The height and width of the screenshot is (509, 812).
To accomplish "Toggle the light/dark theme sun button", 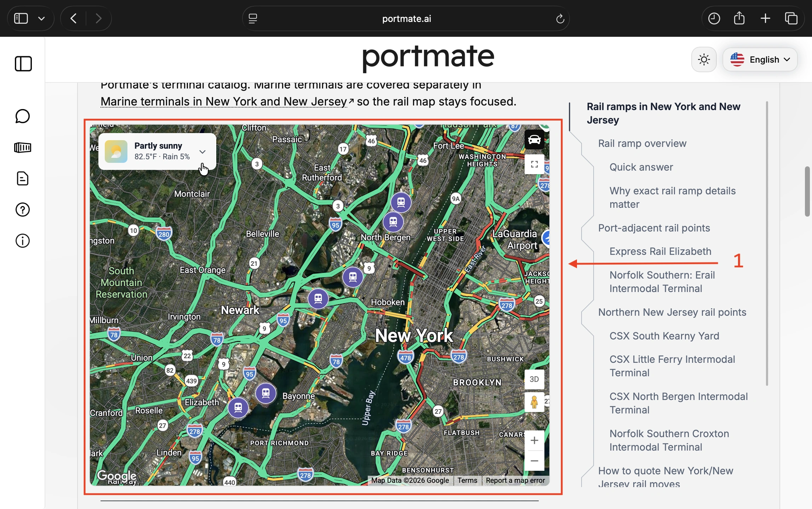I will (x=704, y=59).
